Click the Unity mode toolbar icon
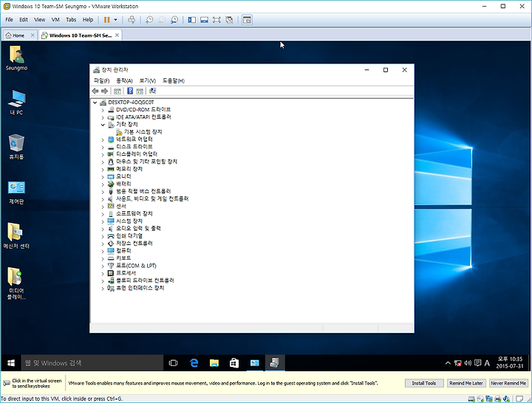Screen dimensions: 532x403 229,20
